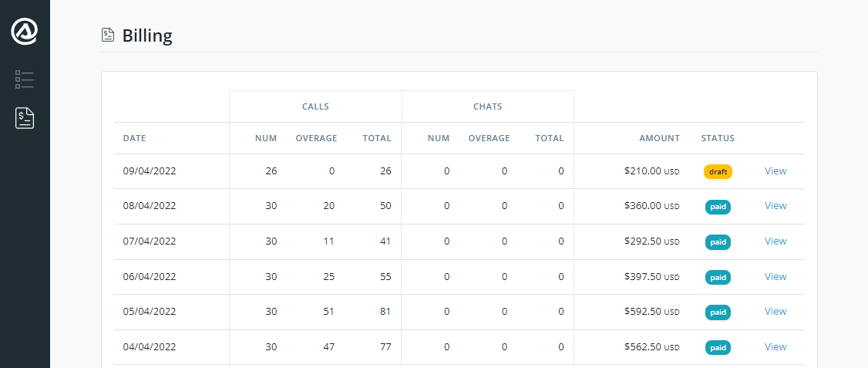
Task: Click the $562.50 USD amount
Action: (x=651, y=347)
